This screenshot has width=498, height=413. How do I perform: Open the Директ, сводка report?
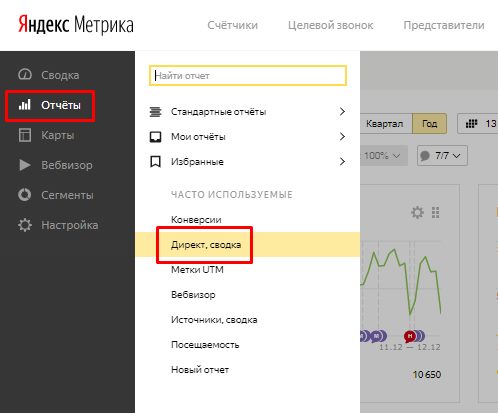tap(206, 245)
